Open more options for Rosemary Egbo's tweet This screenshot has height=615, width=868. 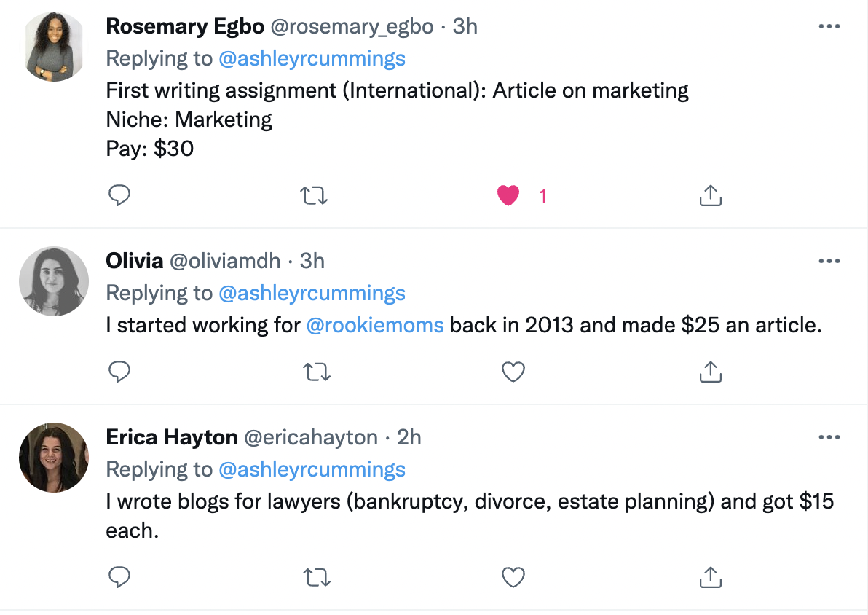coord(829,26)
